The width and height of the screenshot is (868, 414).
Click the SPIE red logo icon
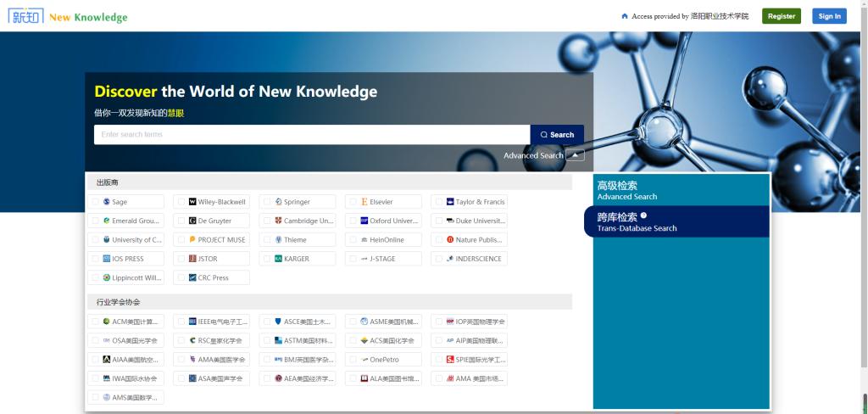point(450,360)
